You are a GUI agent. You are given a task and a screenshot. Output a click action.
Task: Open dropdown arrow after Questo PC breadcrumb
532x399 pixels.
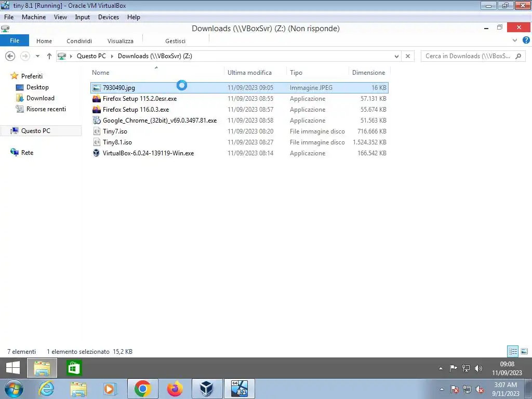click(112, 56)
